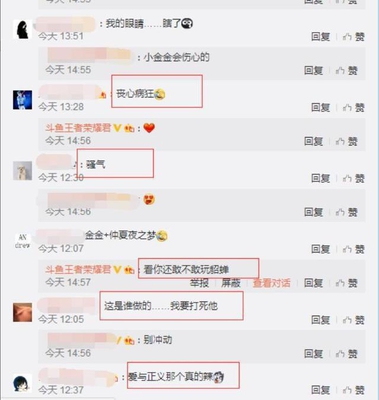Open the black silhouette avatar at 13:51
Viewport: 379px width, 400px height.
(23, 29)
